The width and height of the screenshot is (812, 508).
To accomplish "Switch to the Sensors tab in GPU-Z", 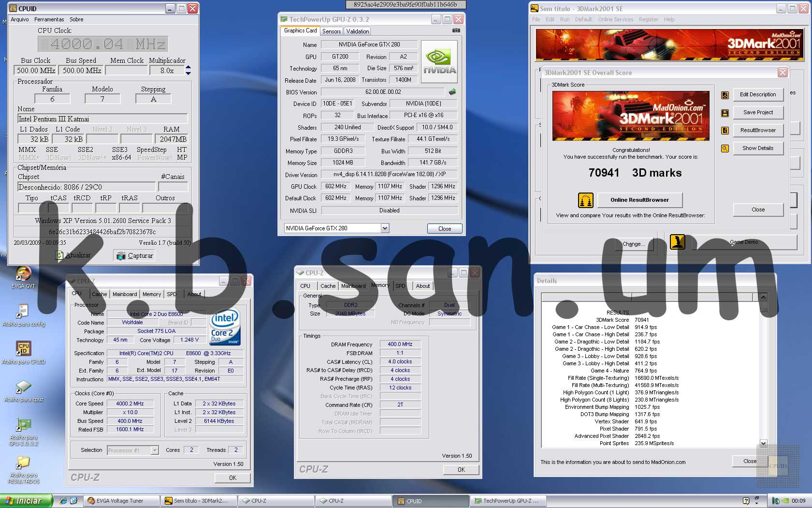I will coord(332,31).
